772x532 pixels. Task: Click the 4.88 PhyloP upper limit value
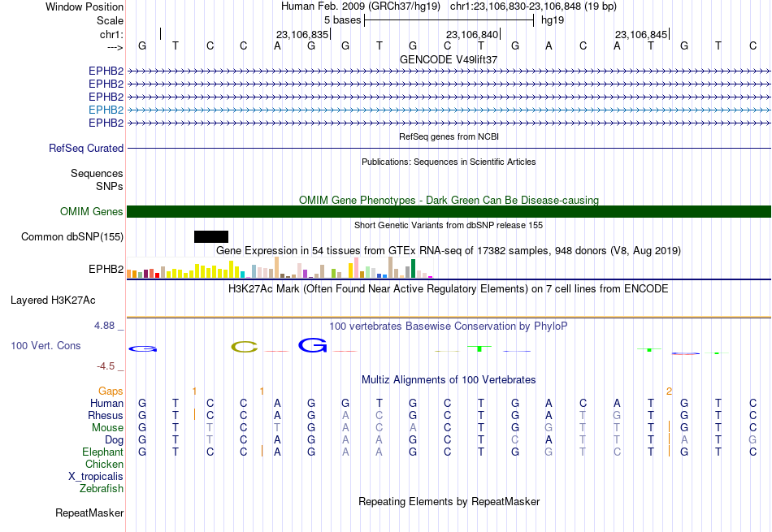point(104,326)
